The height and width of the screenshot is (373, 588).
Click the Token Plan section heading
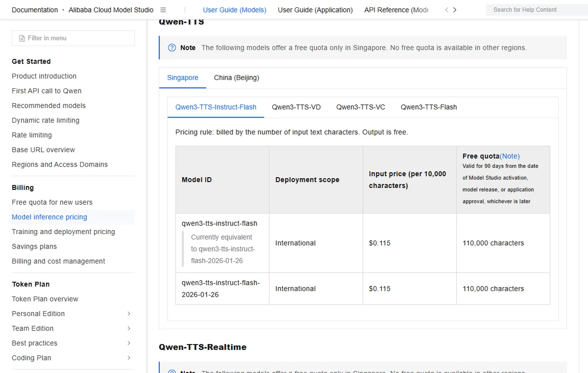(31, 284)
